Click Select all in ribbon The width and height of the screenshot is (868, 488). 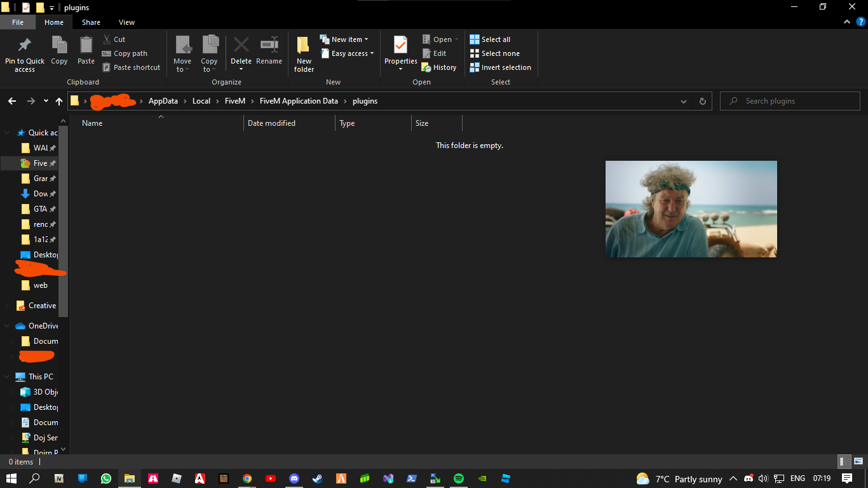pos(490,39)
